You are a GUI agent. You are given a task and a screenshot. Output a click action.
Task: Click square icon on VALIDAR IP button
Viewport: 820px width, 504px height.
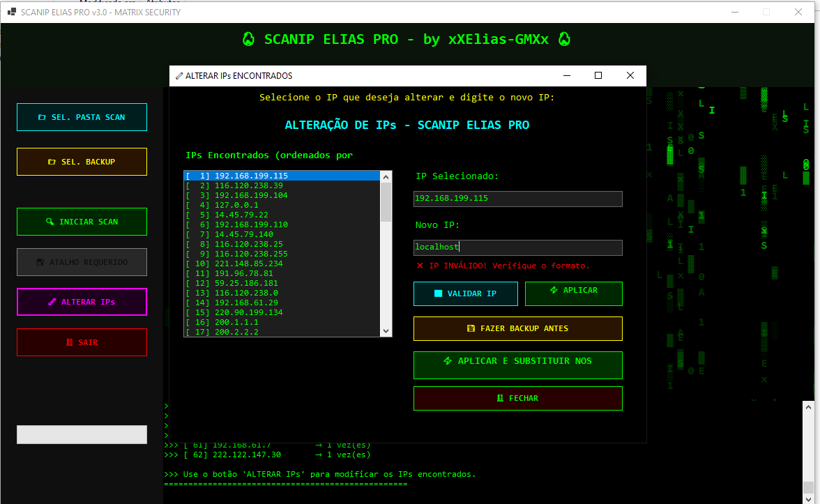point(438,293)
